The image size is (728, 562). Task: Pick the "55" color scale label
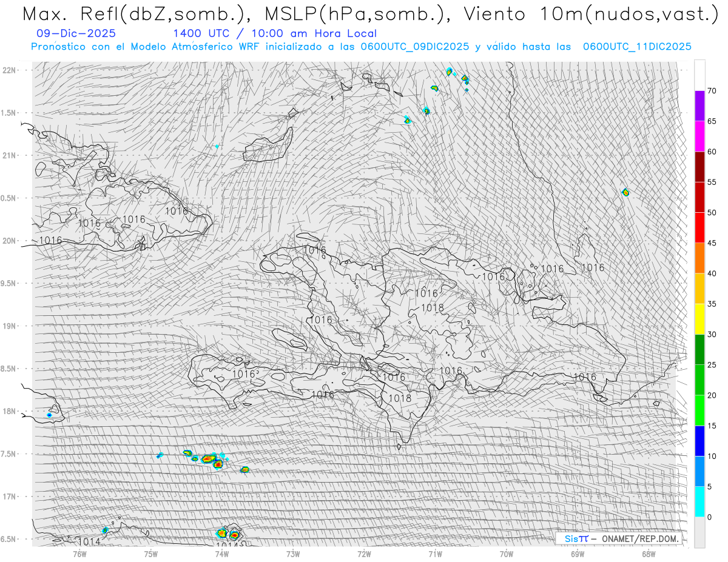tap(712, 182)
